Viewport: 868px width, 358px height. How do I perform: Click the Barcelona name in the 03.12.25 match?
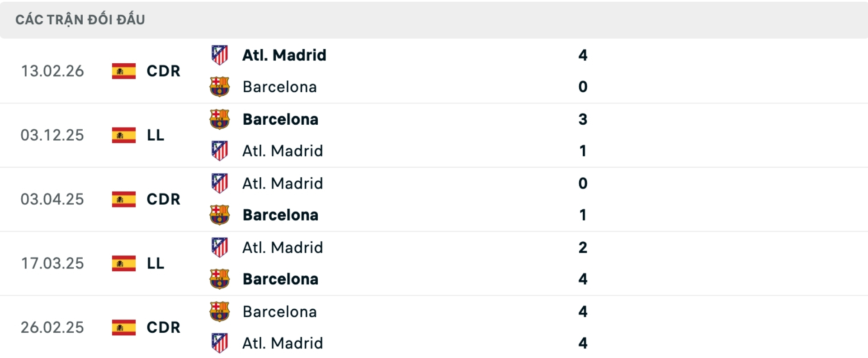click(281, 119)
